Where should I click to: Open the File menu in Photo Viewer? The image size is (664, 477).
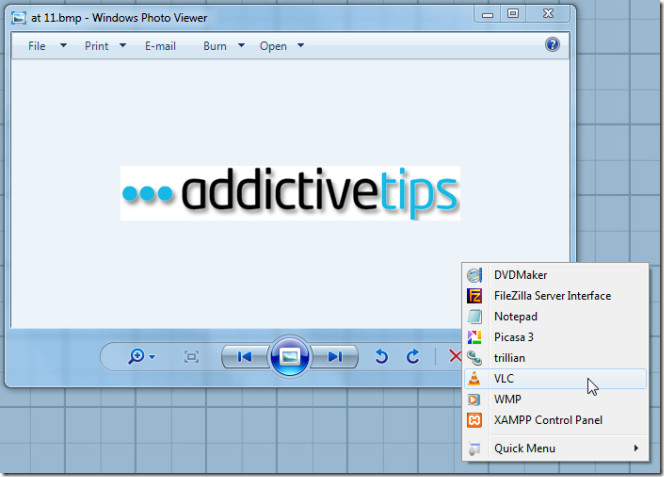click(x=37, y=46)
